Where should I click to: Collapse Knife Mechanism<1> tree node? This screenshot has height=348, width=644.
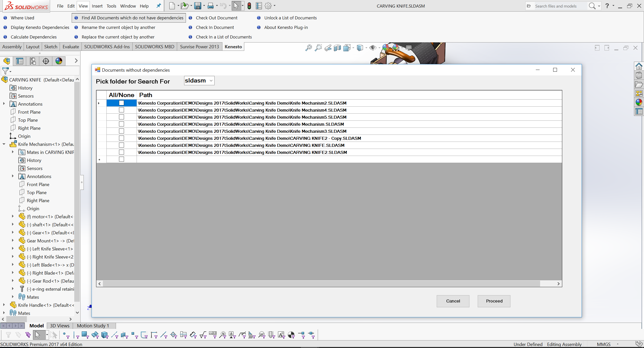point(4,144)
